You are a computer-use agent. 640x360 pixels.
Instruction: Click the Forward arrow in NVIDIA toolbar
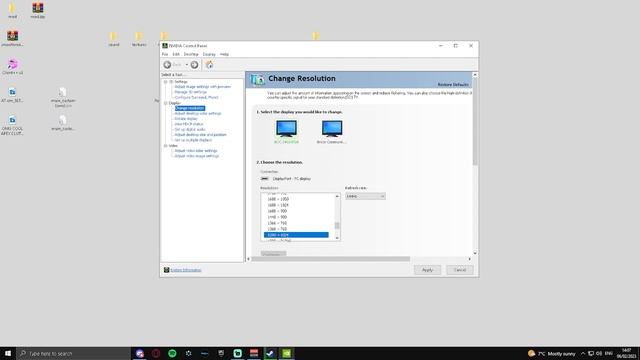coord(194,64)
